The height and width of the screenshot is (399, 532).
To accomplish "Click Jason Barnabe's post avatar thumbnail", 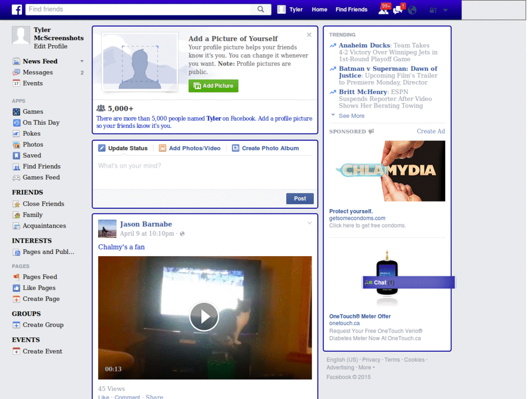I will (107, 229).
